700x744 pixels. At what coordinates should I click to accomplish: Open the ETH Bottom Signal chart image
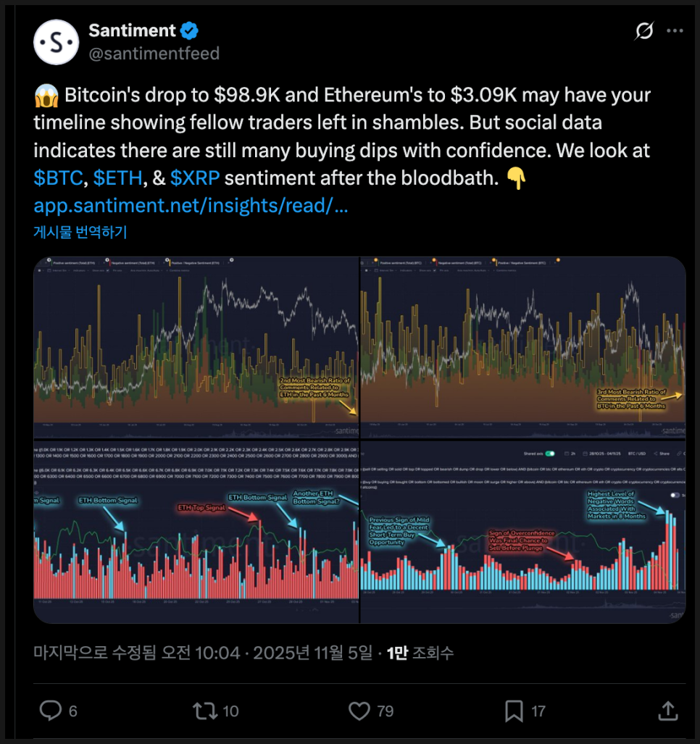point(196,531)
